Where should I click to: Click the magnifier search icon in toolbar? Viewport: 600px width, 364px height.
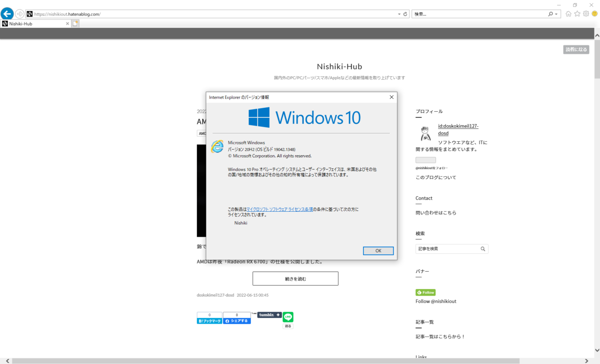tap(550, 14)
